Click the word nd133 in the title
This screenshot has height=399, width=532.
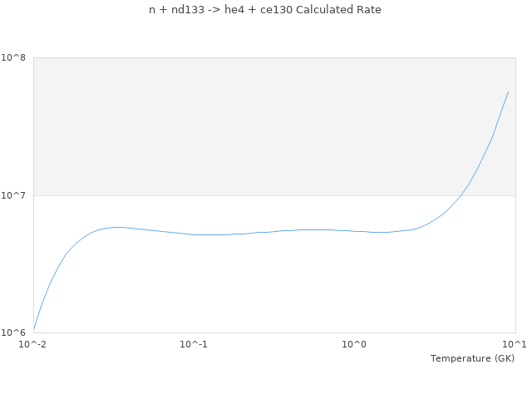click(x=183, y=10)
